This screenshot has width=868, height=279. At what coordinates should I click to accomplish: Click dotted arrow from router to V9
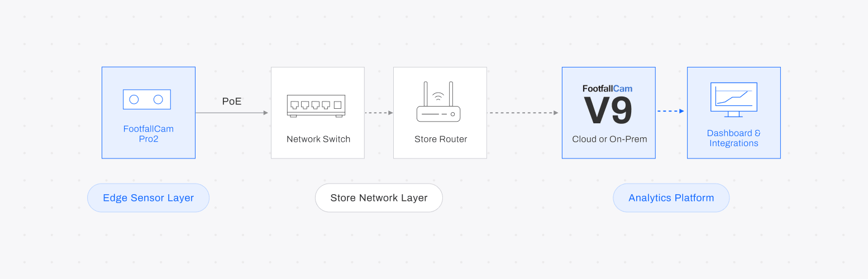coord(523,113)
